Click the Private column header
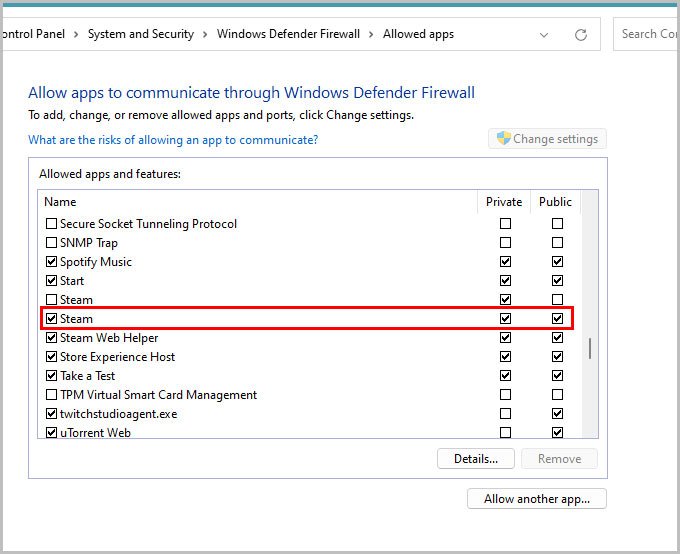680x554 pixels. pyautogui.click(x=503, y=202)
